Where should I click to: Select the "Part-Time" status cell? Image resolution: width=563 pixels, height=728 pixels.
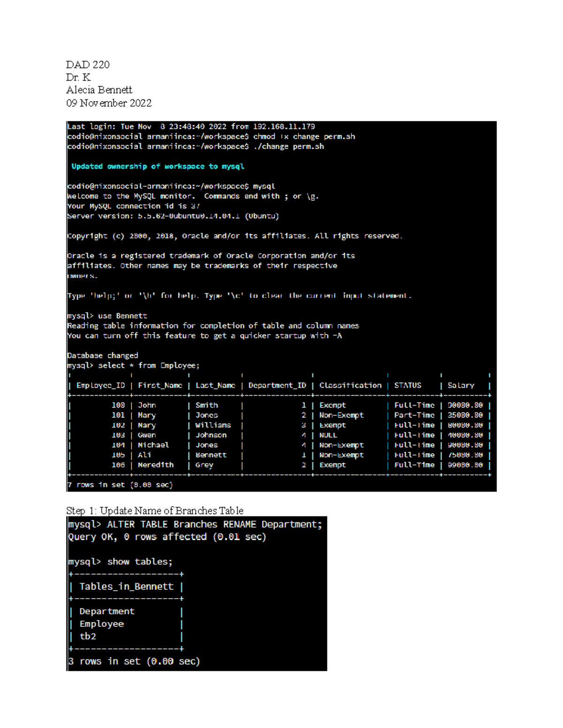coord(414,415)
